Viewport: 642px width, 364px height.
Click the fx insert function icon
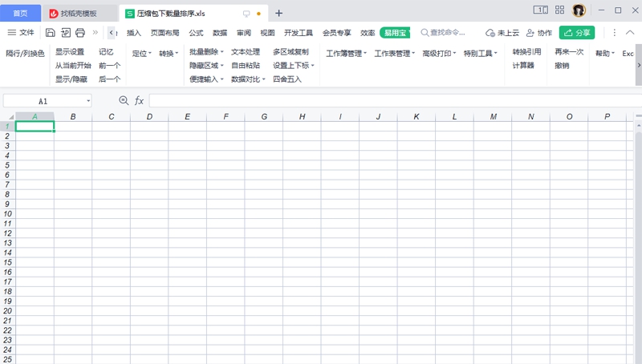139,100
